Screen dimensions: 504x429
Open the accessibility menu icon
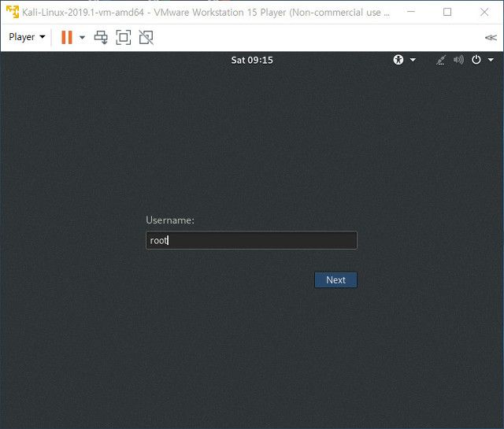point(398,60)
